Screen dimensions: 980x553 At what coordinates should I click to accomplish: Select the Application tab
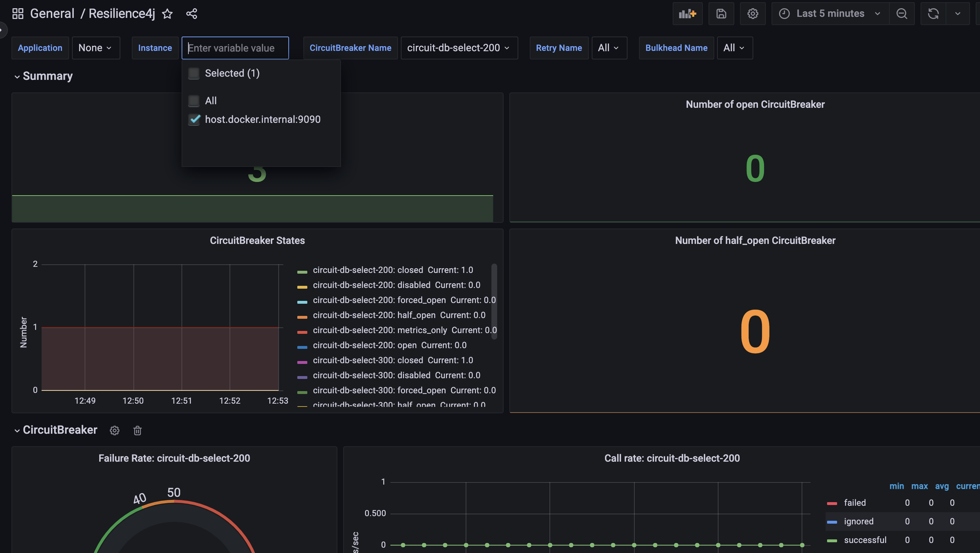pos(40,48)
